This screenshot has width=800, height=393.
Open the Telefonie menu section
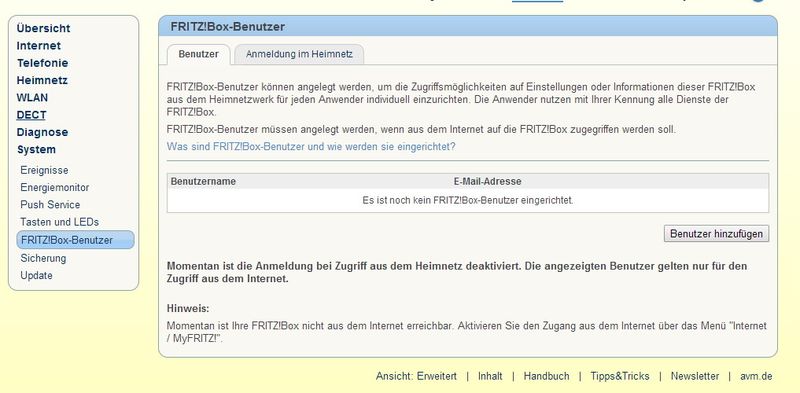(42, 63)
